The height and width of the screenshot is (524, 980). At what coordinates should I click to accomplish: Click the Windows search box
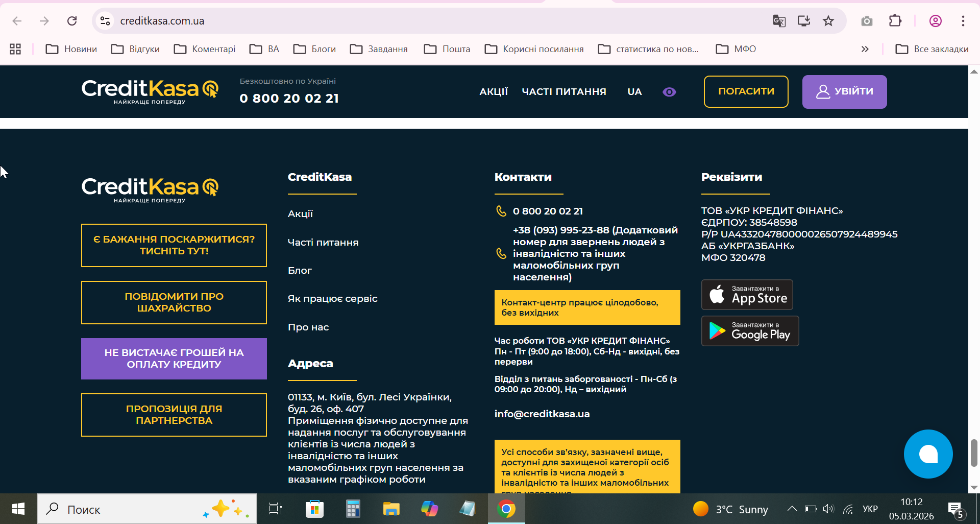point(147,509)
